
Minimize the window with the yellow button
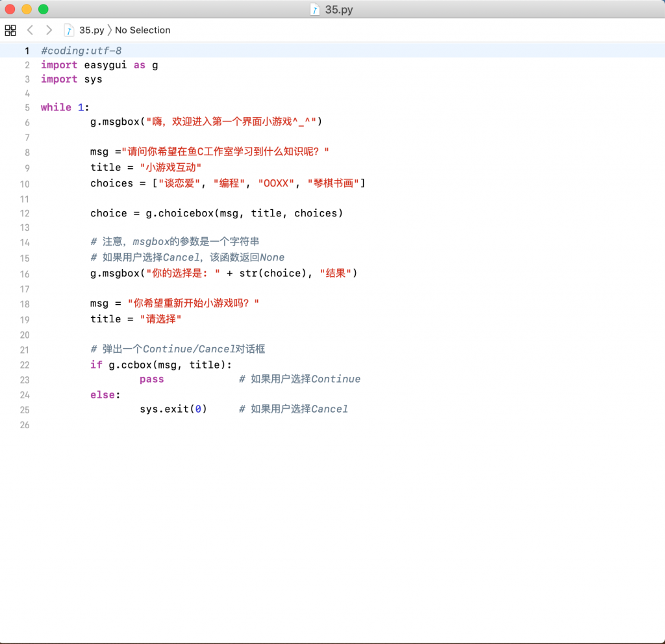pyautogui.click(x=27, y=9)
